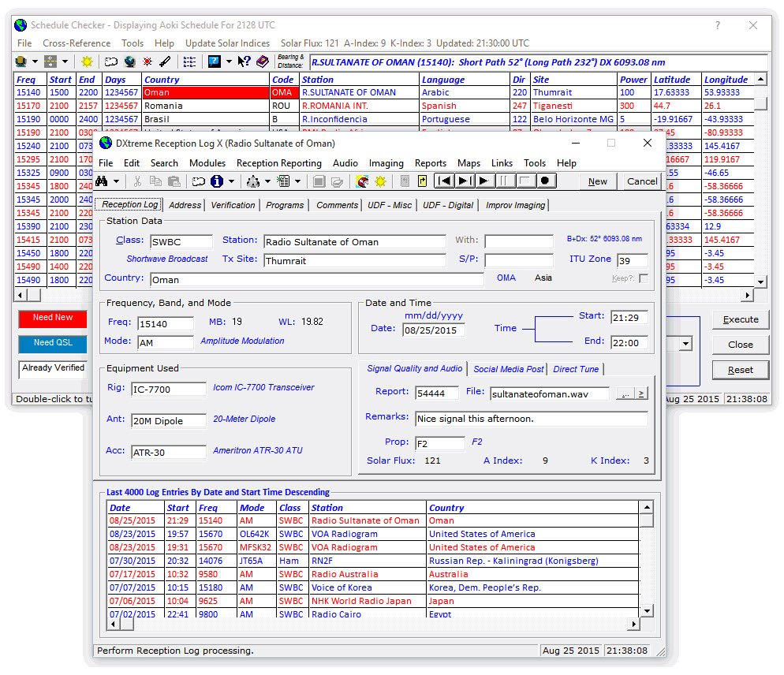Click the yellow note with arrow icon

[423, 181]
